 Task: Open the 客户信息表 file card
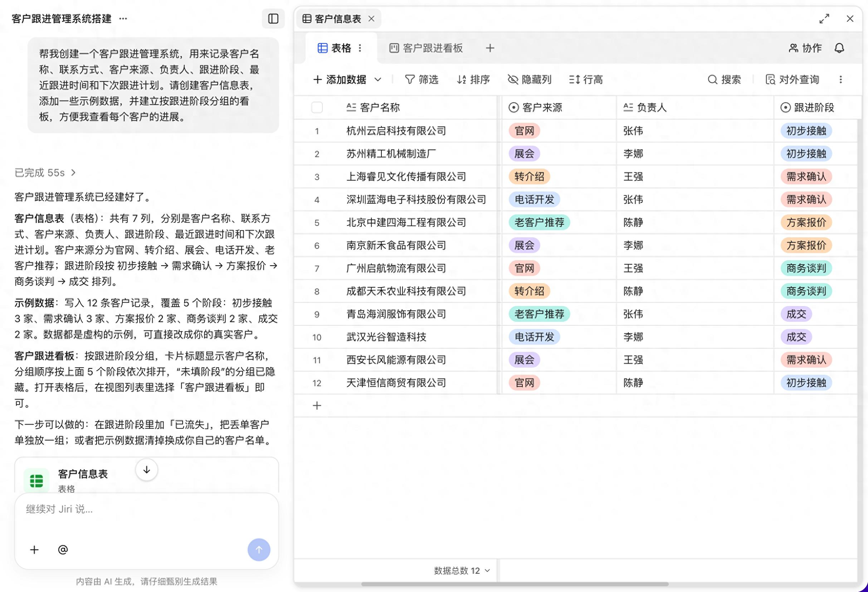(147, 475)
